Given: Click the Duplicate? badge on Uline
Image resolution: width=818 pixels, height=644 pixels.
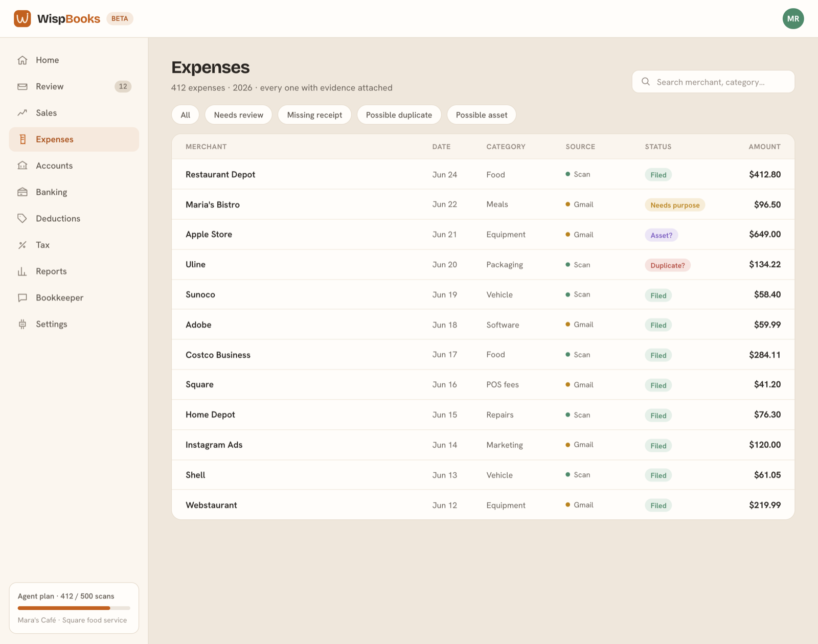Looking at the screenshot, I should point(668,265).
